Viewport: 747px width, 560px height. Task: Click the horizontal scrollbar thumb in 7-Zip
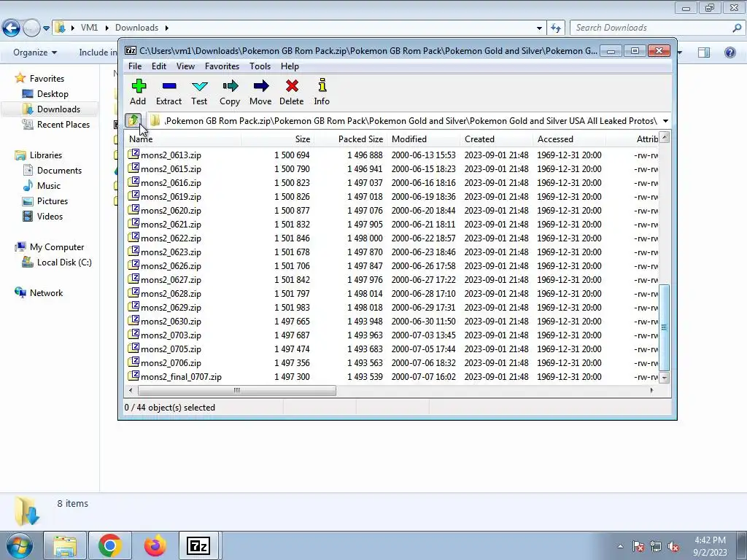click(237, 391)
